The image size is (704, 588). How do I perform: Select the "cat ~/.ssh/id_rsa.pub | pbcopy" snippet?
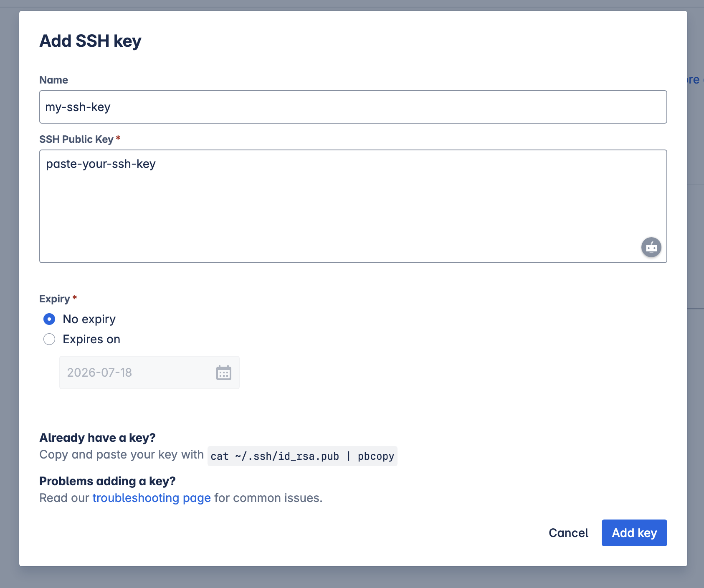pos(302,456)
